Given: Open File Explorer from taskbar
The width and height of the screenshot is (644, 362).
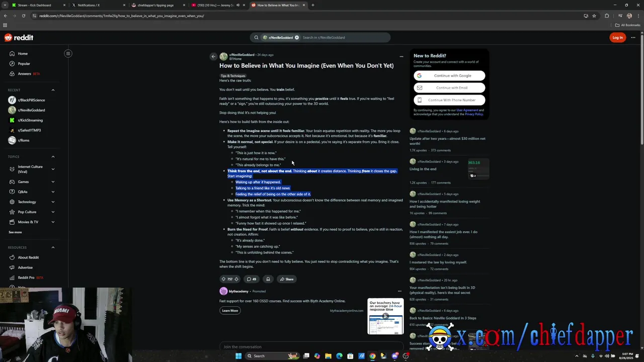Looking at the screenshot, I should (328, 356).
